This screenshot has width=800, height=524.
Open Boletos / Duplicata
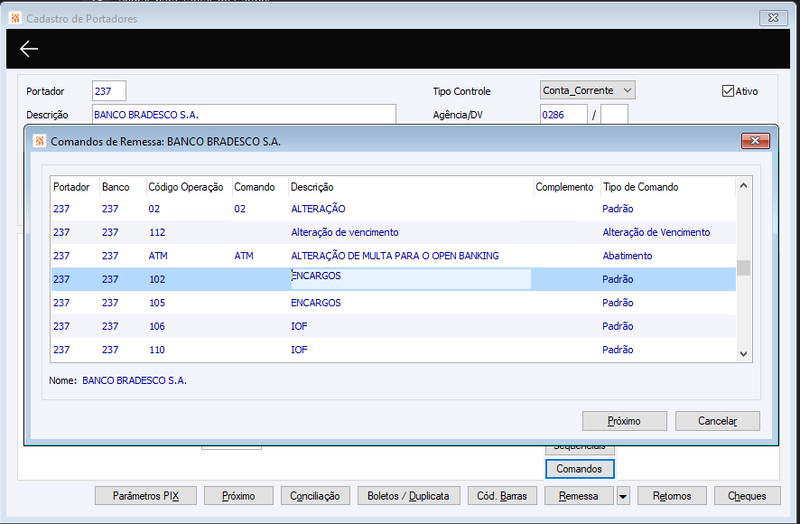[x=409, y=496]
